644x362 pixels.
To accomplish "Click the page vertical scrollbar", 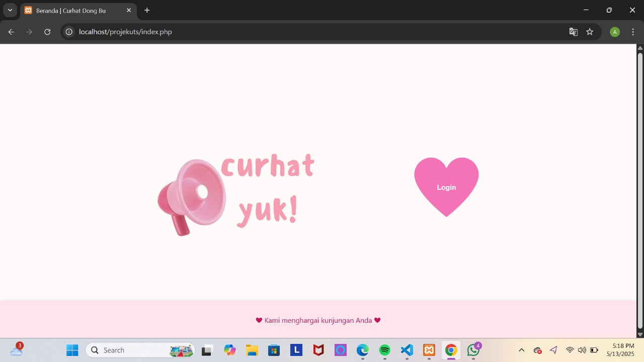I will pos(640,191).
